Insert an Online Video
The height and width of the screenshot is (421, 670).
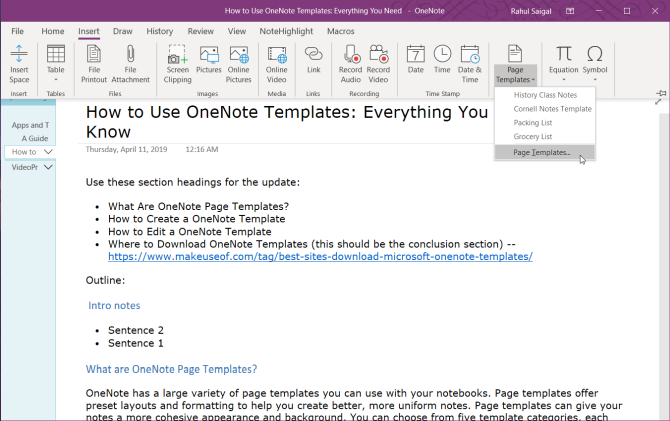[x=276, y=64]
